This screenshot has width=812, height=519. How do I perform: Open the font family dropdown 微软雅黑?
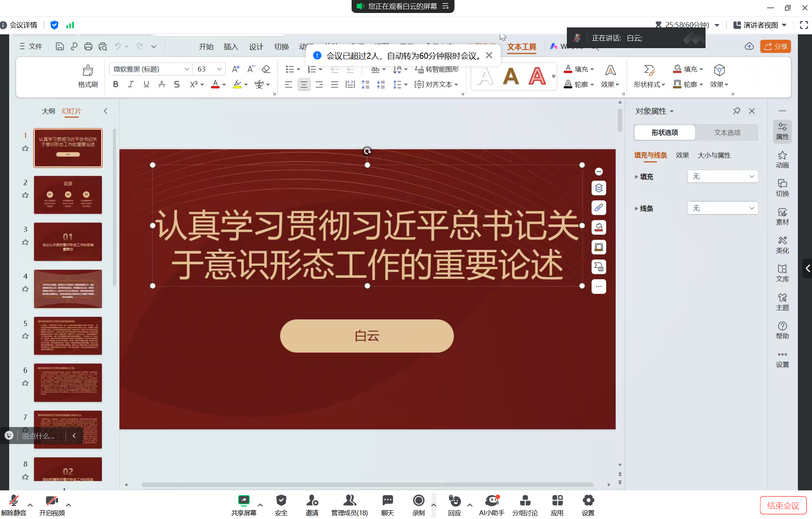(187, 69)
